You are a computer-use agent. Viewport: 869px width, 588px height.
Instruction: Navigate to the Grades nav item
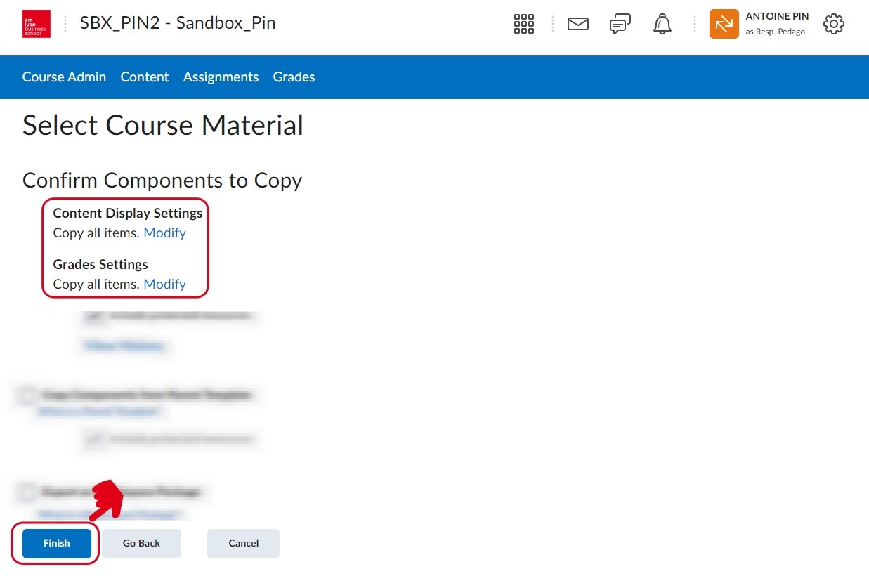294,77
